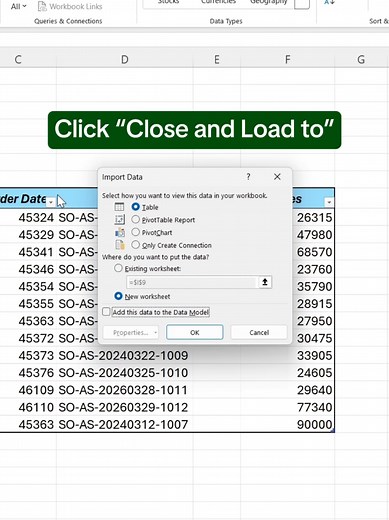Click the date cell 45329

click(28, 235)
